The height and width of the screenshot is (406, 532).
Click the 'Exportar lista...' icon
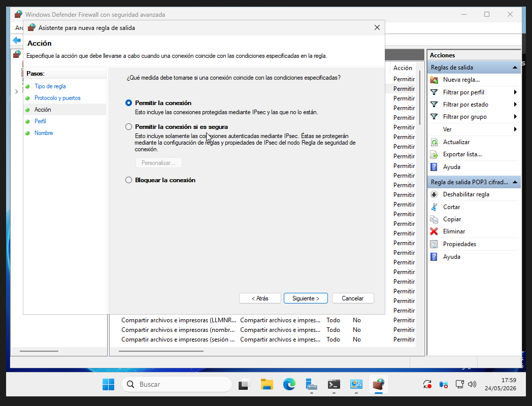(434, 154)
